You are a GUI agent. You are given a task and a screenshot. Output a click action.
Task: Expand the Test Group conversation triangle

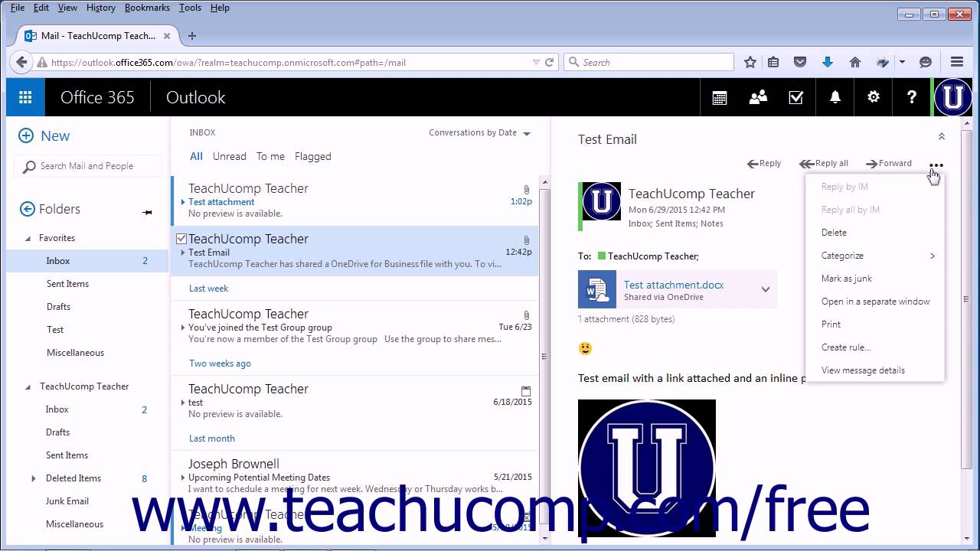(x=183, y=328)
